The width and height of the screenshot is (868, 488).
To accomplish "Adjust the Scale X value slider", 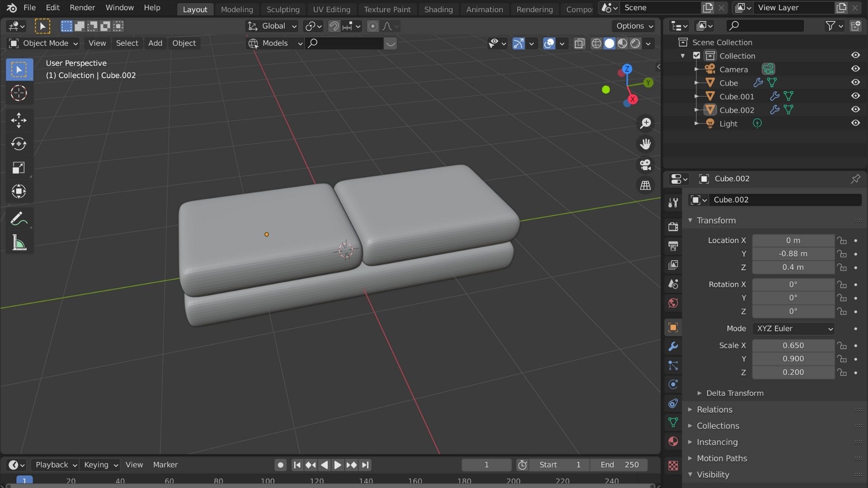I will click(x=793, y=345).
